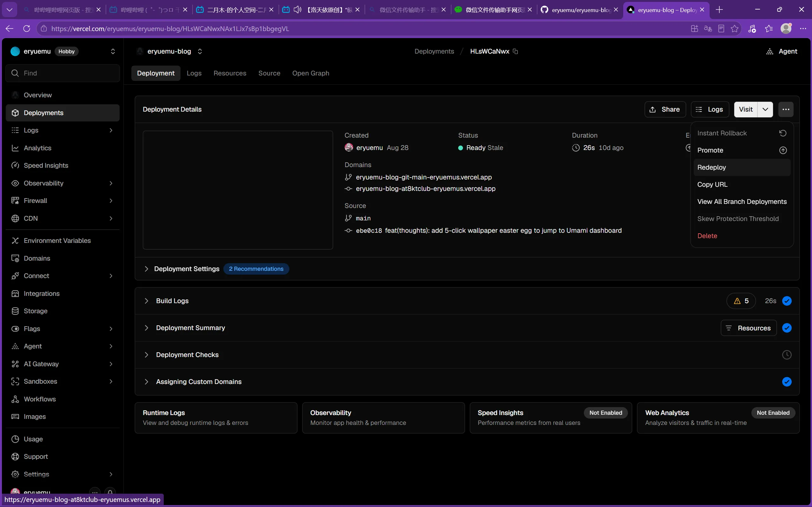Viewport: 812px width, 507px height.
Task: Expand the Deployment Settings section
Action: coord(146,269)
